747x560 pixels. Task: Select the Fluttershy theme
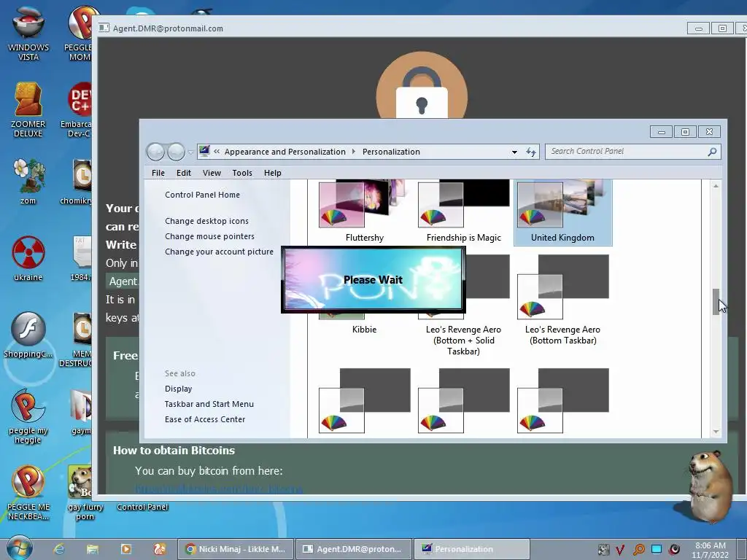(x=365, y=212)
